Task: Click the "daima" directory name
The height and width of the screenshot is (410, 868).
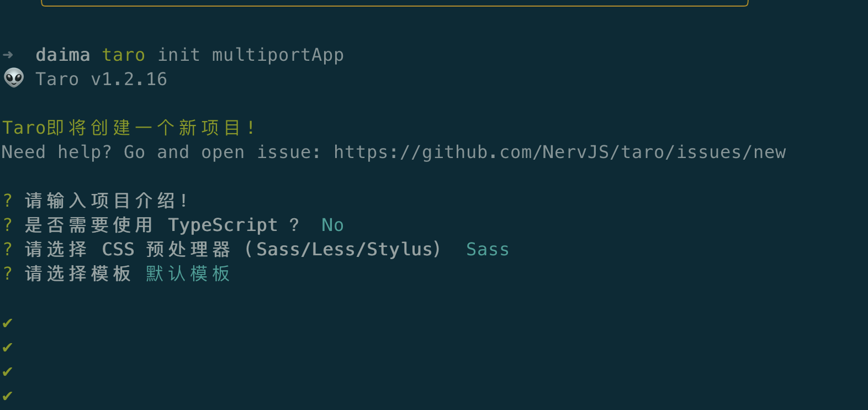Action: click(62, 55)
